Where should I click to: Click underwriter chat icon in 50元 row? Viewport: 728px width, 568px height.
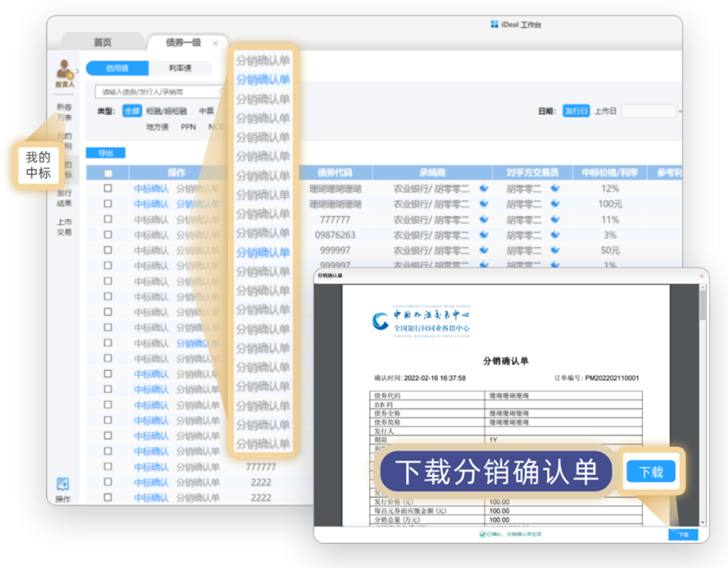[484, 250]
